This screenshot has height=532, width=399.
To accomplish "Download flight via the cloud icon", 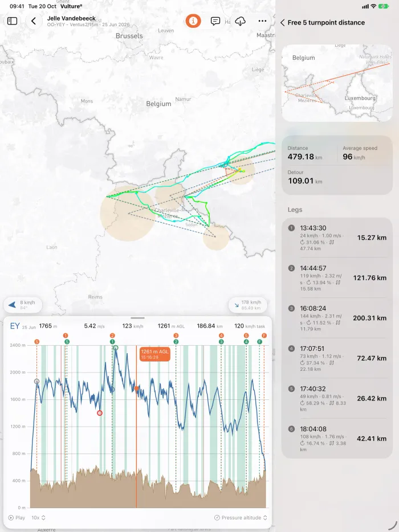I will click(240, 21).
